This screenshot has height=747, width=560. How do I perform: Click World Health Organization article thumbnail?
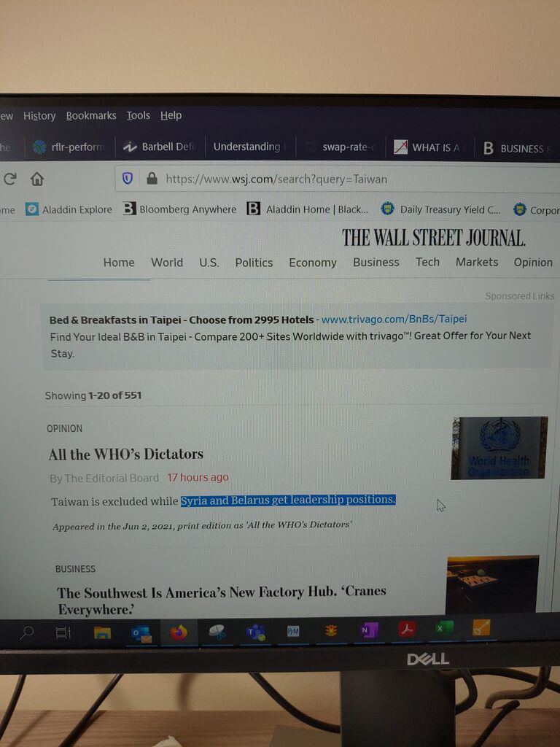[x=499, y=448]
